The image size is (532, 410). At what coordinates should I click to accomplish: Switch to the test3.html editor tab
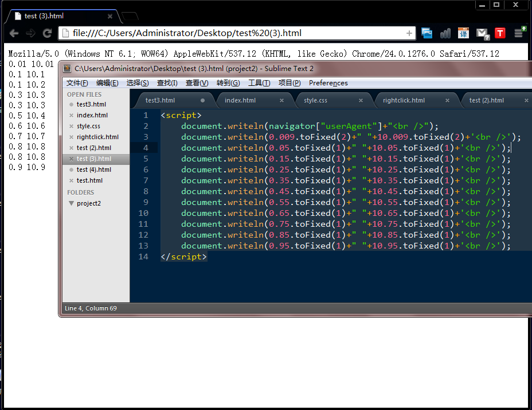[x=160, y=100]
